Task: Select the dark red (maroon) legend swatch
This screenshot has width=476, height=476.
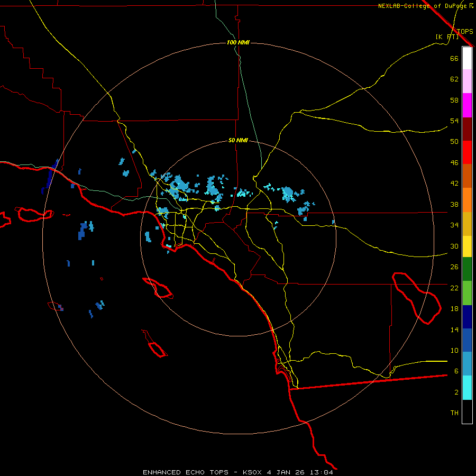Action: (467, 129)
